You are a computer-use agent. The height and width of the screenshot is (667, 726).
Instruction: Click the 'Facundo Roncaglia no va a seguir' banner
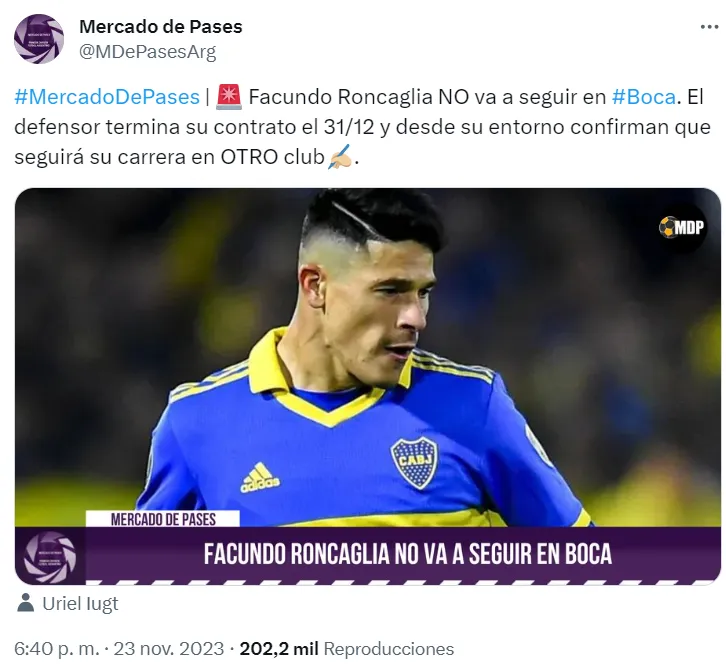click(407, 554)
